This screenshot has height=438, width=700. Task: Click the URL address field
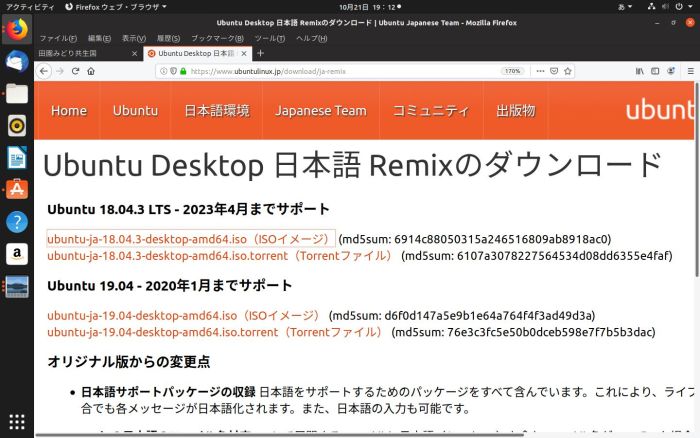[x=344, y=71]
